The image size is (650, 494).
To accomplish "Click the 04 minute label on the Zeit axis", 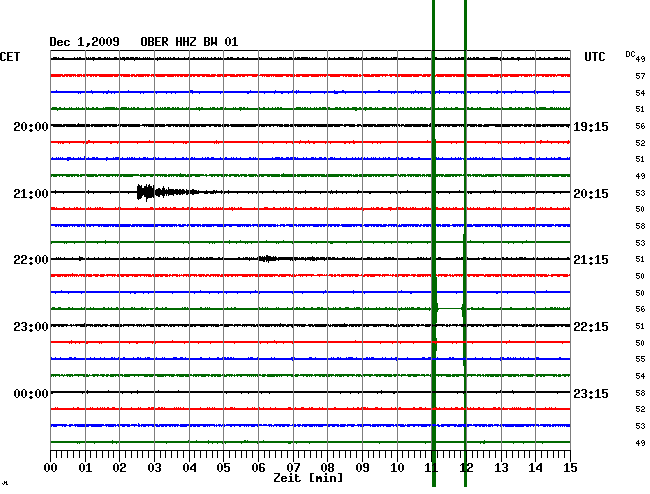I will point(189,468).
